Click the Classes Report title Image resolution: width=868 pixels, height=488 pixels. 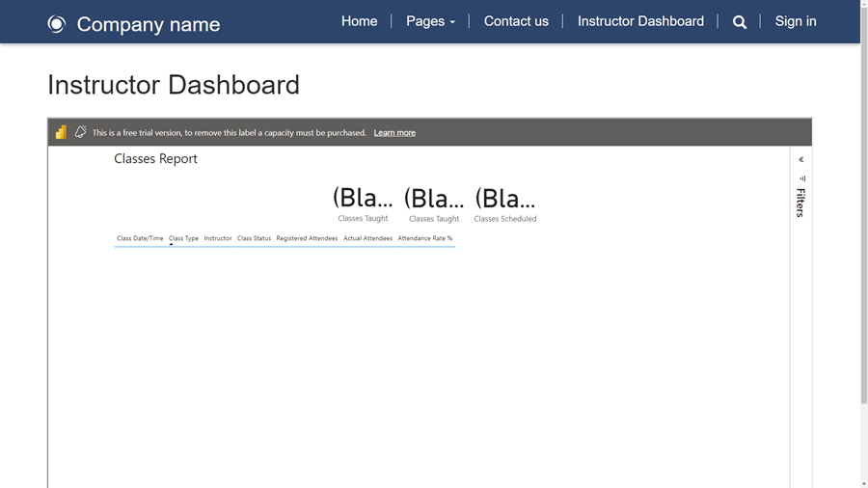155,159
